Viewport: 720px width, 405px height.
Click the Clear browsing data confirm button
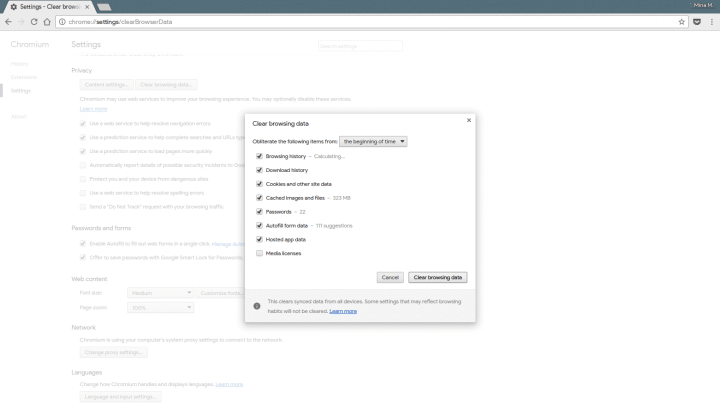click(x=438, y=277)
